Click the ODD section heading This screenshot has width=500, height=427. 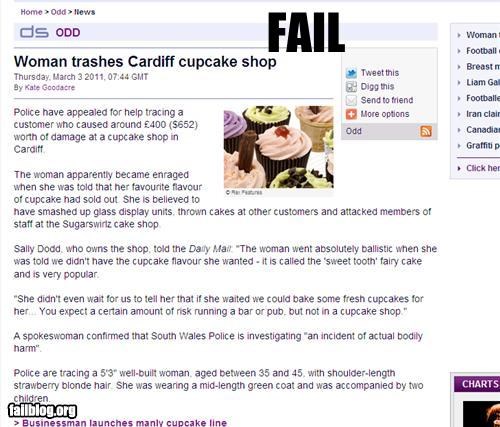coord(68,33)
